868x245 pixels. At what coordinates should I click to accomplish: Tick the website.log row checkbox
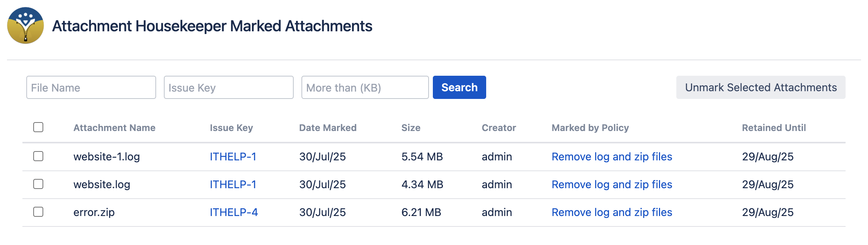point(38,184)
